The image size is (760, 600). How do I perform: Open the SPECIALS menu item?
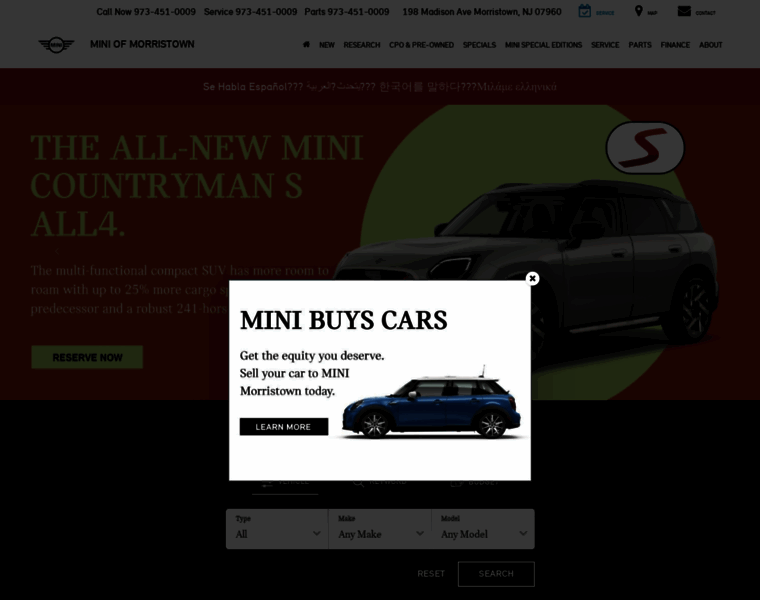pyautogui.click(x=479, y=45)
